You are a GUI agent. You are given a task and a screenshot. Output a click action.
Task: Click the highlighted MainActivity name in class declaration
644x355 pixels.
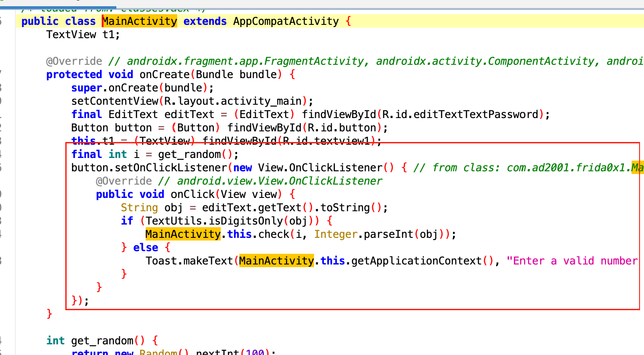pos(140,21)
